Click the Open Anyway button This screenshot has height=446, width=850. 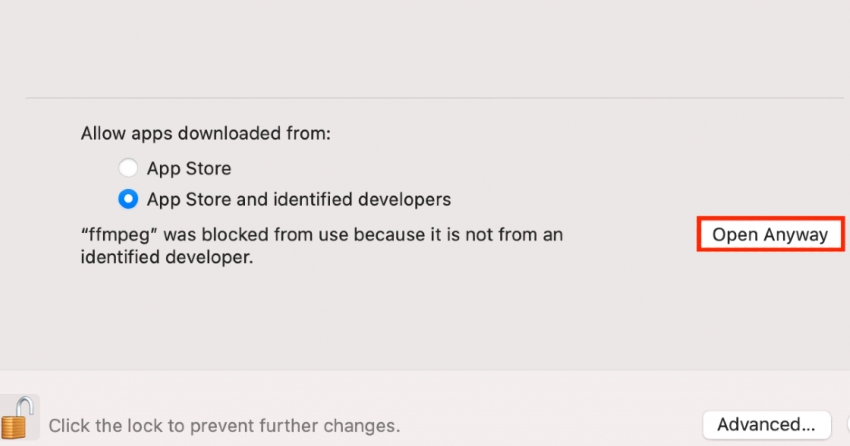click(x=770, y=235)
